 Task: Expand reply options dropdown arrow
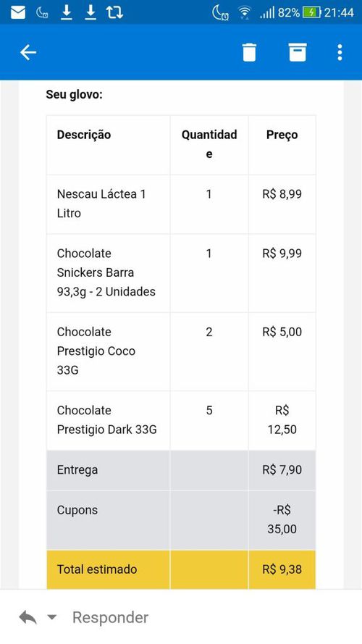pyautogui.click(x=51, y=617)
